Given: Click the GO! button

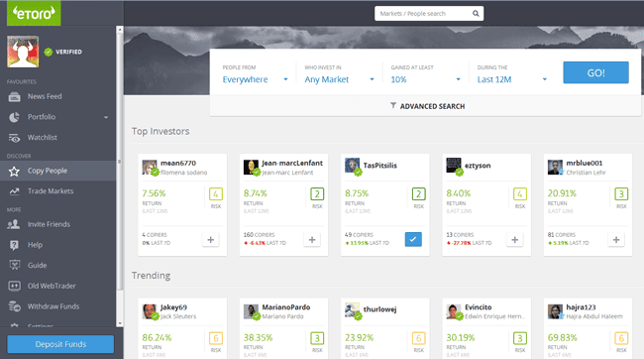Looking at the screenshot, I should pyautogui.click(x=595, y=72).
